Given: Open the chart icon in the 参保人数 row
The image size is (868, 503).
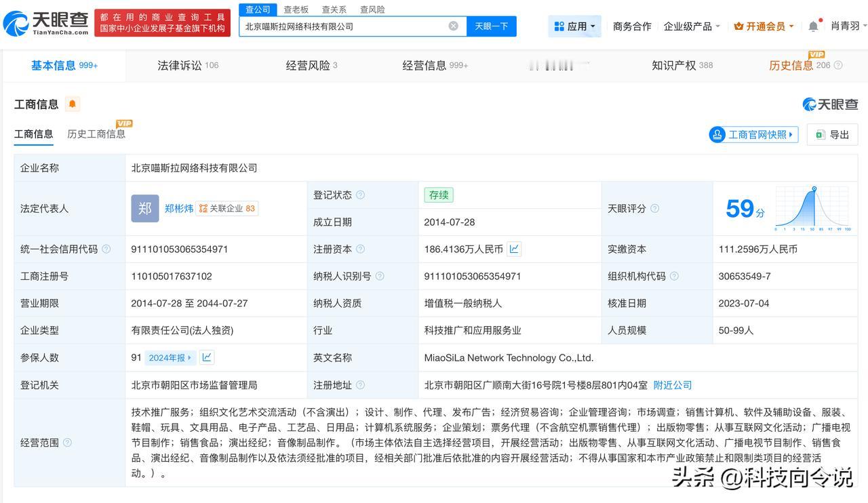Looking at the screenshot, I should [207, 357].
